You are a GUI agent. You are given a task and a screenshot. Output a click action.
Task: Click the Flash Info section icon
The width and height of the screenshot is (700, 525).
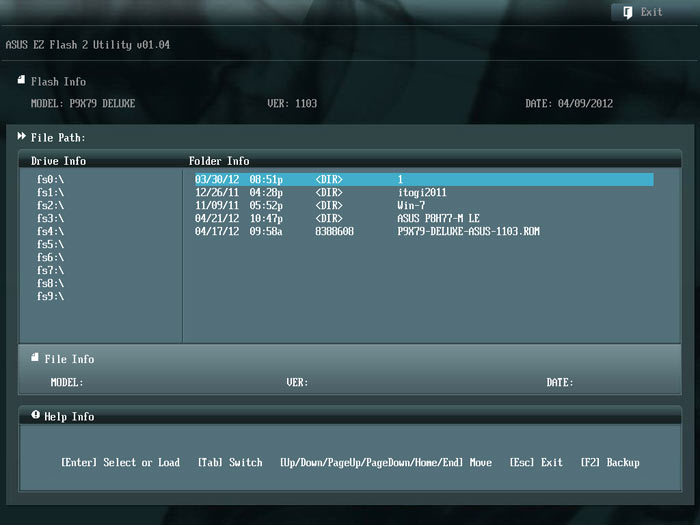click(21, 80)
